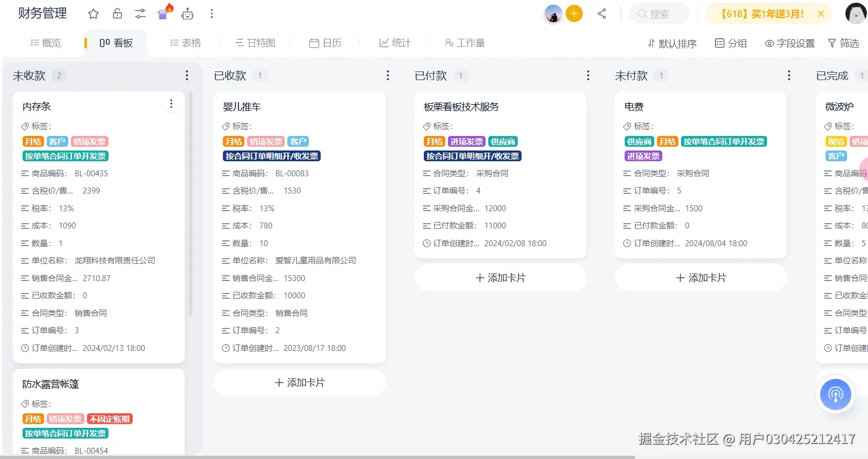Click the member avatar in header
This screenshot has width=868, height=459.
pyautogui.click(x=553, y=13)
